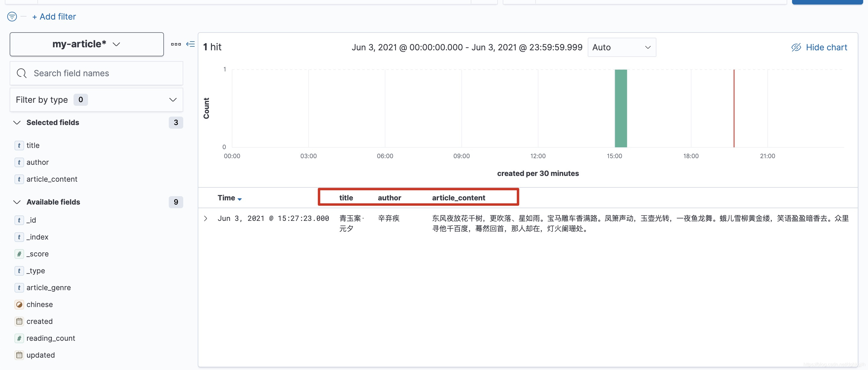Click the author field type icon

(x=19, y=162)
